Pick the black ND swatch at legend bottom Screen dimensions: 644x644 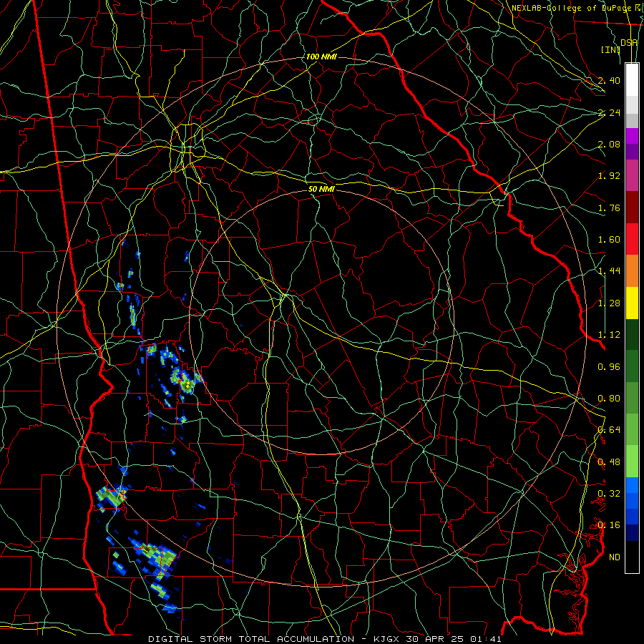point(632,557)
